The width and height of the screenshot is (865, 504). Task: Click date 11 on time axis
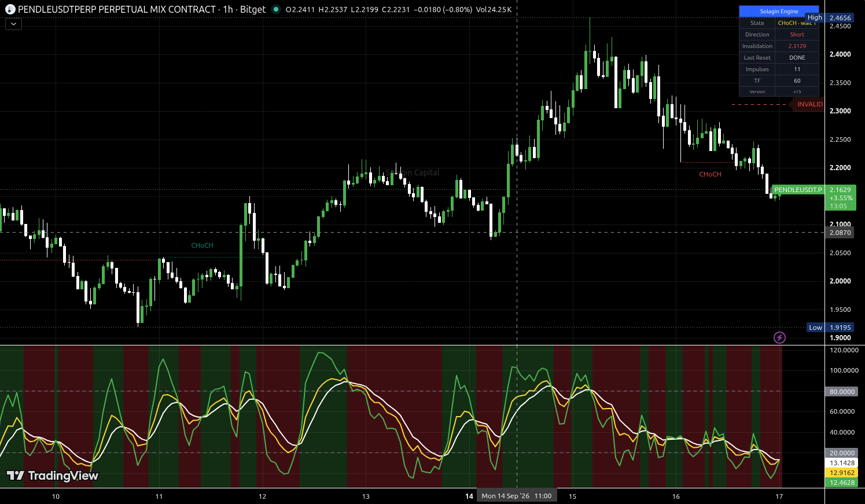click(159, 496)
